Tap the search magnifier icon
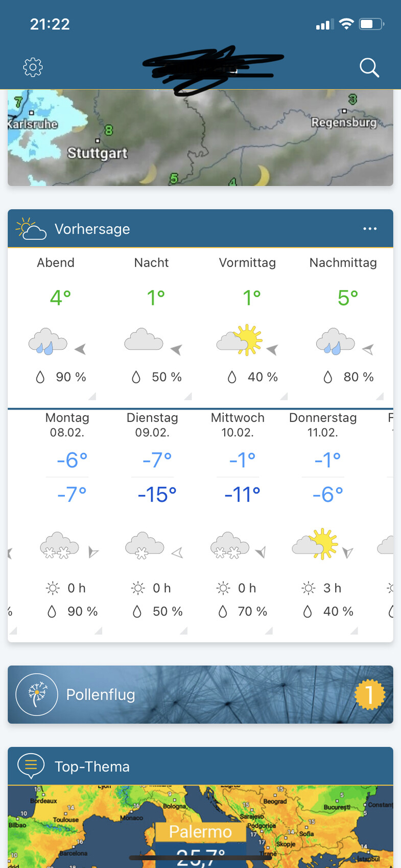The height and width of the screenshot is (868, 401). point(369,67)
